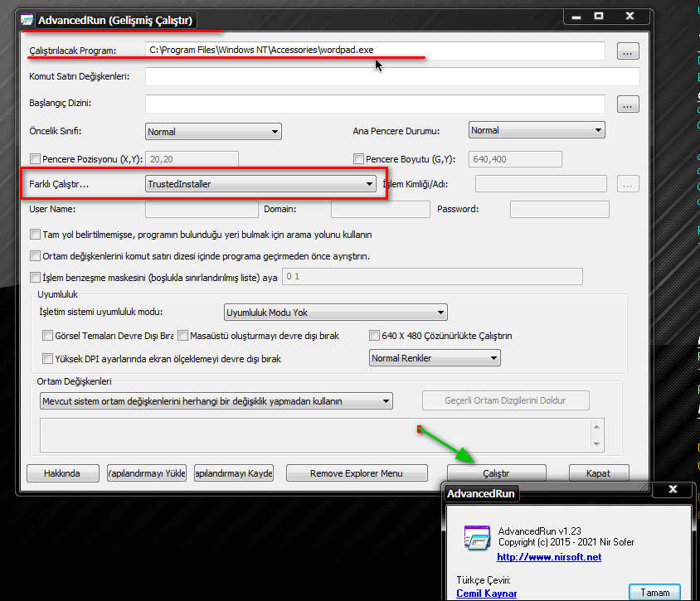Click the affinity mask '0 1' field
The height and width of the screenshot is (601, 700).
point(432,277)
